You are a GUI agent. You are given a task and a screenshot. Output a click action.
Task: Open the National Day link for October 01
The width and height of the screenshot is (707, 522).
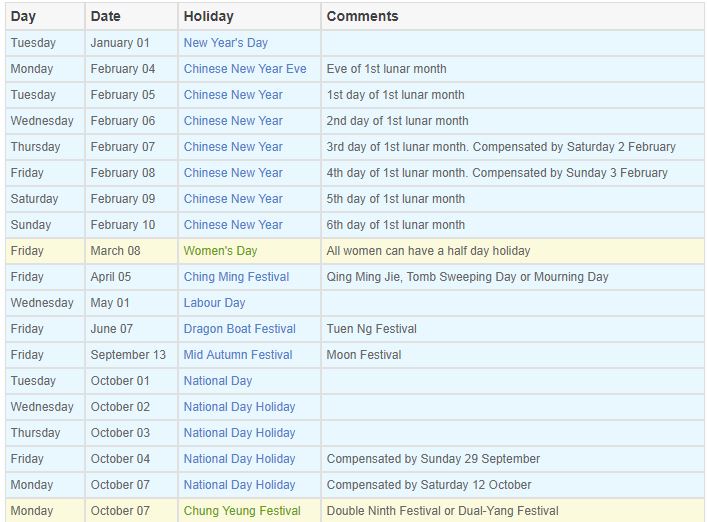(217, 381)
